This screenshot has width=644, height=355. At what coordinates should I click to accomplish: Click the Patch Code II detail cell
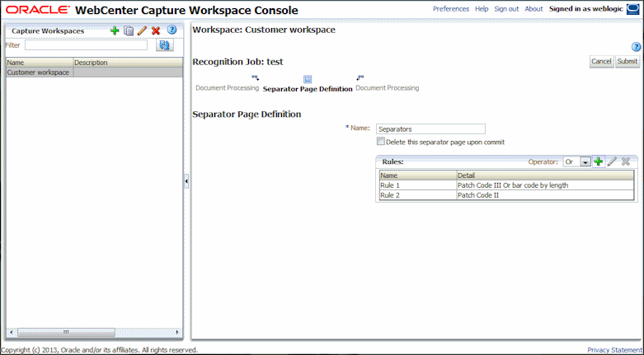tap(545, 195)
